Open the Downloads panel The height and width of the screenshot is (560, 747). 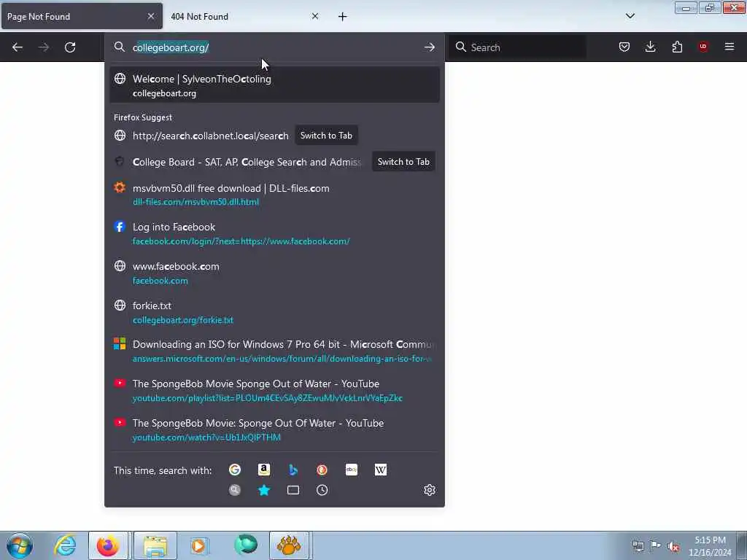[650, 47]
